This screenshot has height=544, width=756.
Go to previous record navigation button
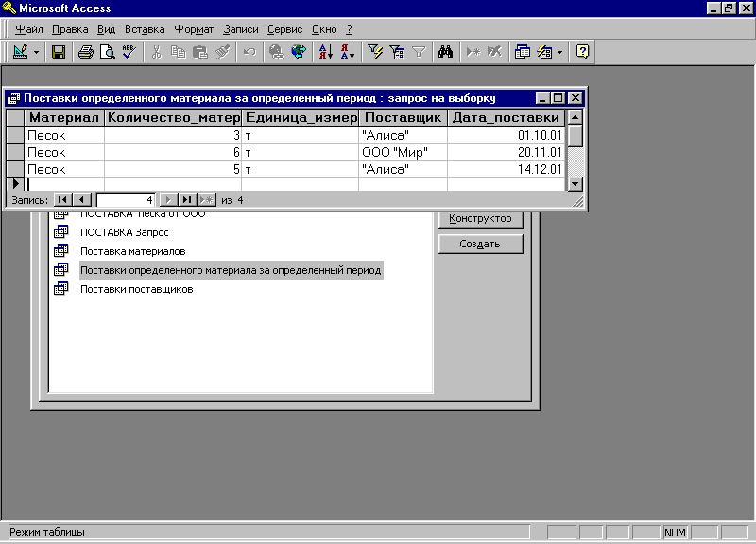click(x=82, y=199)
